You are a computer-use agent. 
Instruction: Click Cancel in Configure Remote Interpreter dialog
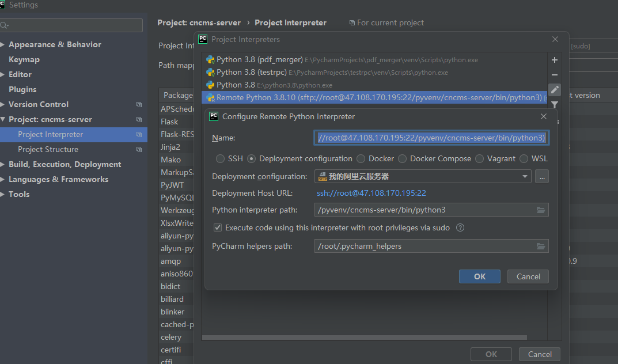[528, 276]
